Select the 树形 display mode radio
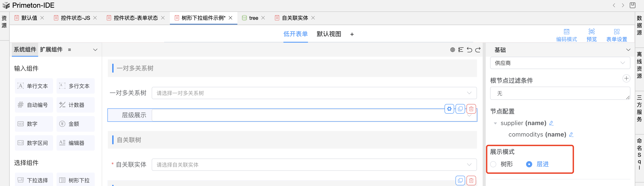 point(493,164)
